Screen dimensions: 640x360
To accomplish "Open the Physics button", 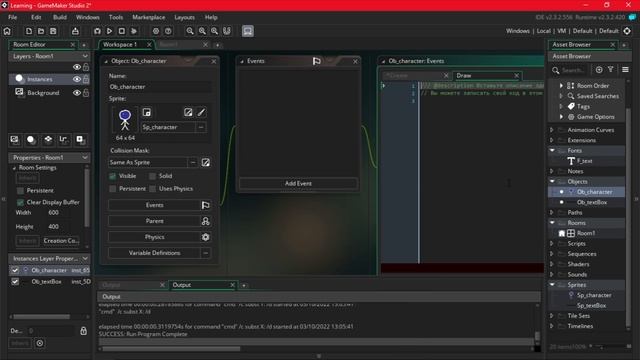I will [154, 237].
